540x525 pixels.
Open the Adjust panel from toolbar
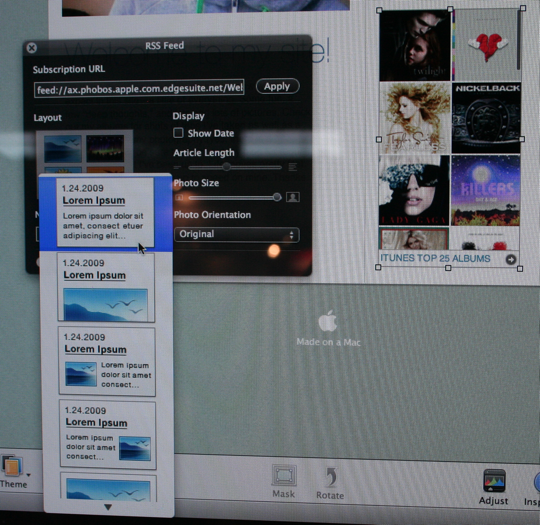click(x=494, y=487)
